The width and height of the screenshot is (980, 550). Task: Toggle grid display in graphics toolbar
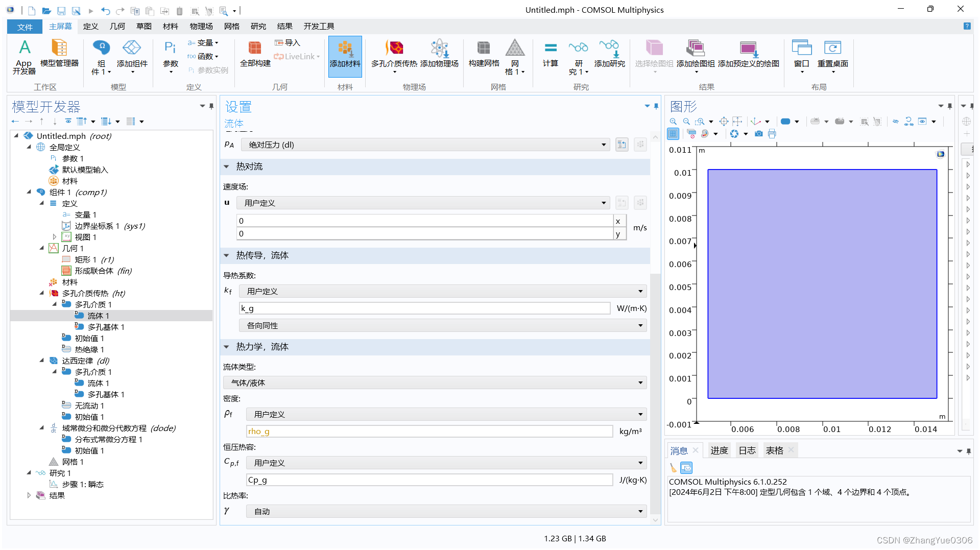tap(673, 134)
